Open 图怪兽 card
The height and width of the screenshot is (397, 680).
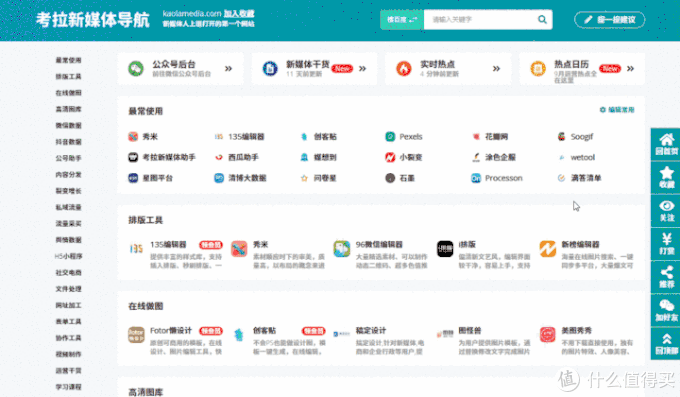pyautogui.click(x=484, y=341)
